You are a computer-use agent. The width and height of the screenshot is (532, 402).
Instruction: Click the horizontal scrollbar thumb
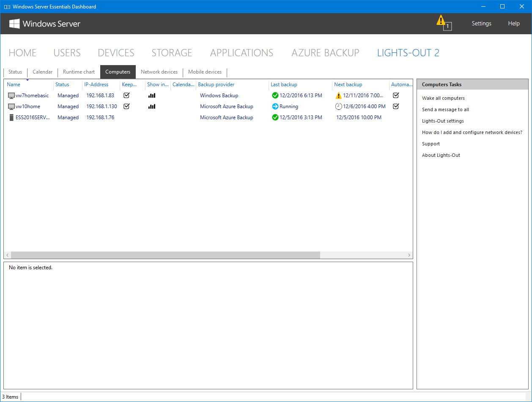click(x=165, y=255)
